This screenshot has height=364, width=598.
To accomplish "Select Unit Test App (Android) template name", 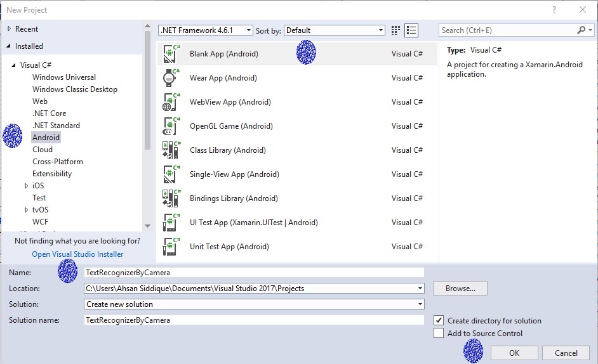I will pyautogui.click(x=229, y=247).
